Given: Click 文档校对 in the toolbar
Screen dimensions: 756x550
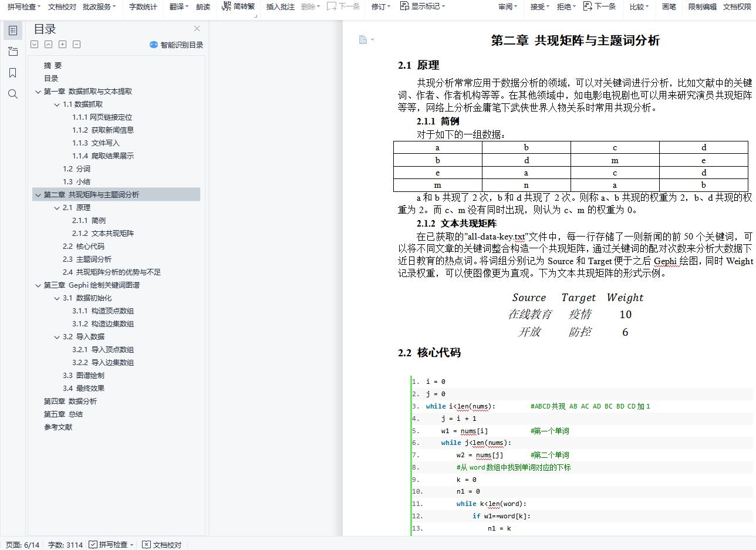Looking at the screenshot, I should tap(62, 7).
